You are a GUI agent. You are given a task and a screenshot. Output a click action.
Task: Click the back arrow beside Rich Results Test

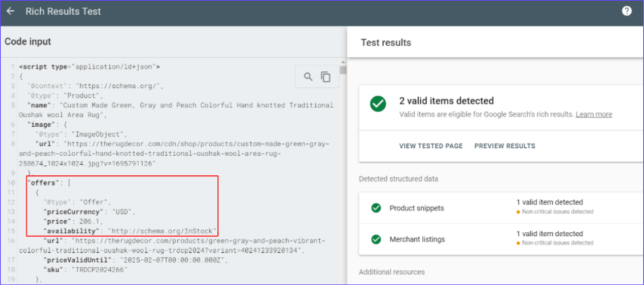click(10, 11)
